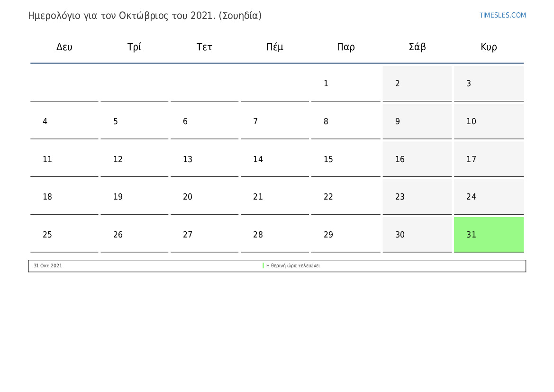
Task: Select day 12 in the Τρί column
Action: click(135, 159)
